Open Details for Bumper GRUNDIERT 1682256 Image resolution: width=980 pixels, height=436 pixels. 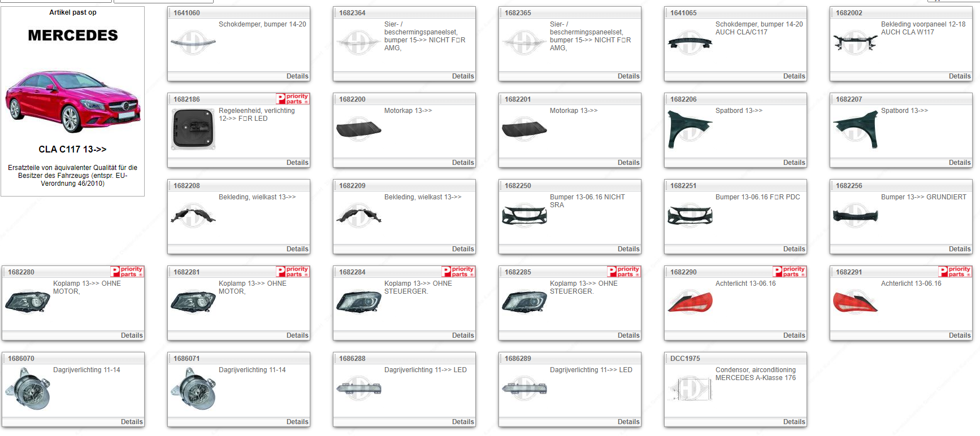pos(959,249)
